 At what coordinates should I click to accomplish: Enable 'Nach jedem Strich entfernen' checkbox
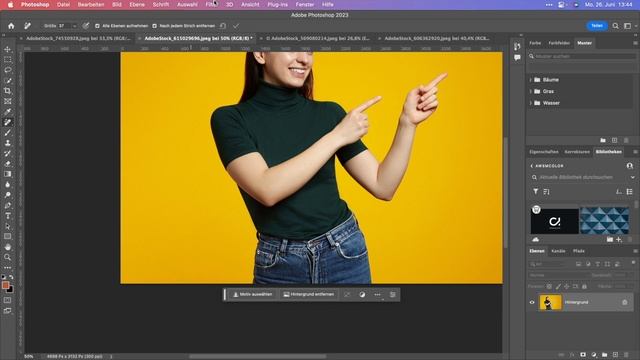tap(154, 26)
